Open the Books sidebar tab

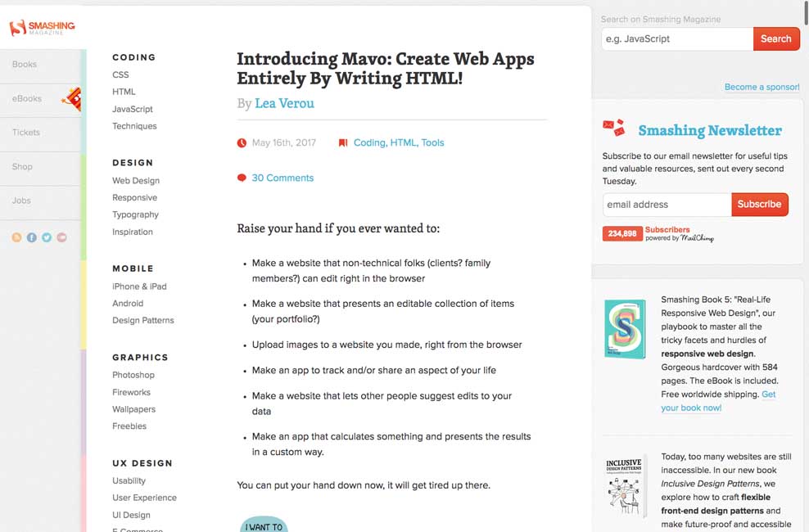point(25,65)
